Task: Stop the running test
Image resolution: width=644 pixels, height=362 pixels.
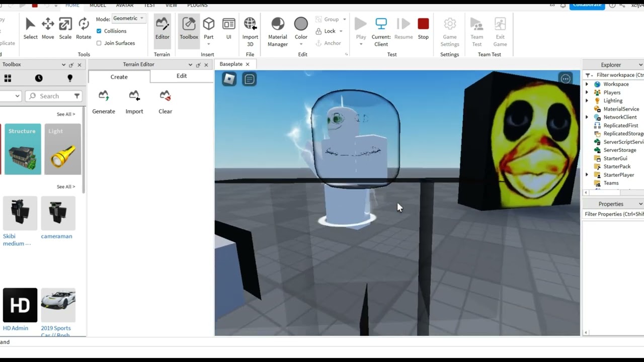Action: 423,29
